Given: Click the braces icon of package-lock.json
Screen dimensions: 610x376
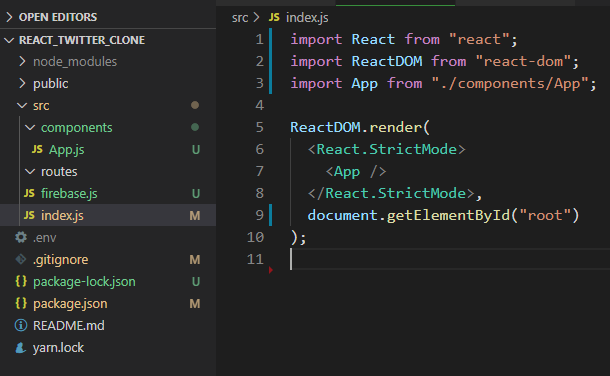Looking at the screenshot, I should 21,281.
